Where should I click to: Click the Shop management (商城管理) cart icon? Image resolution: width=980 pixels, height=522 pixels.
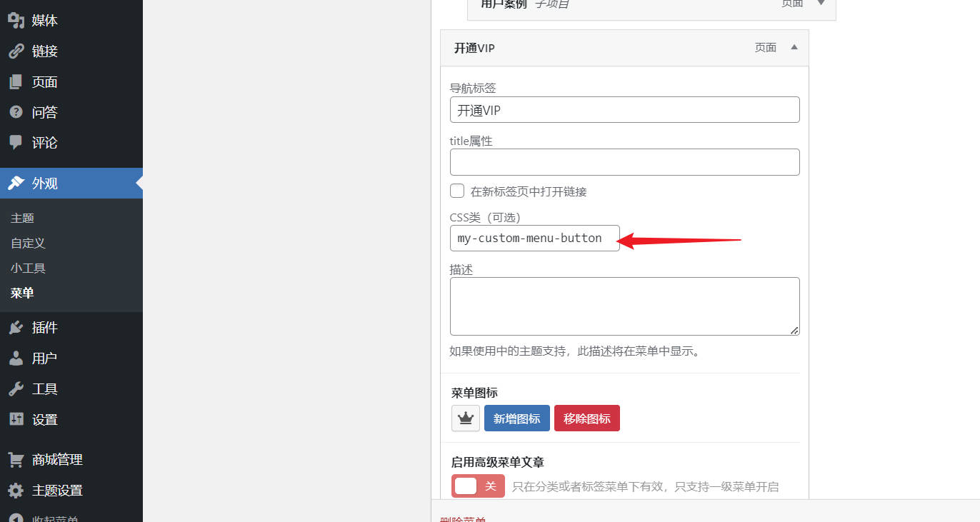[x=16, y=460]
